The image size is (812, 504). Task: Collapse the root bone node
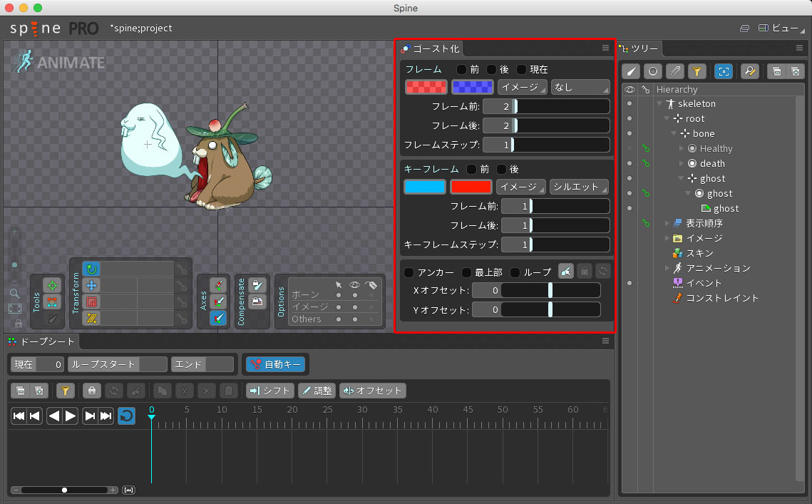[667, 118]
